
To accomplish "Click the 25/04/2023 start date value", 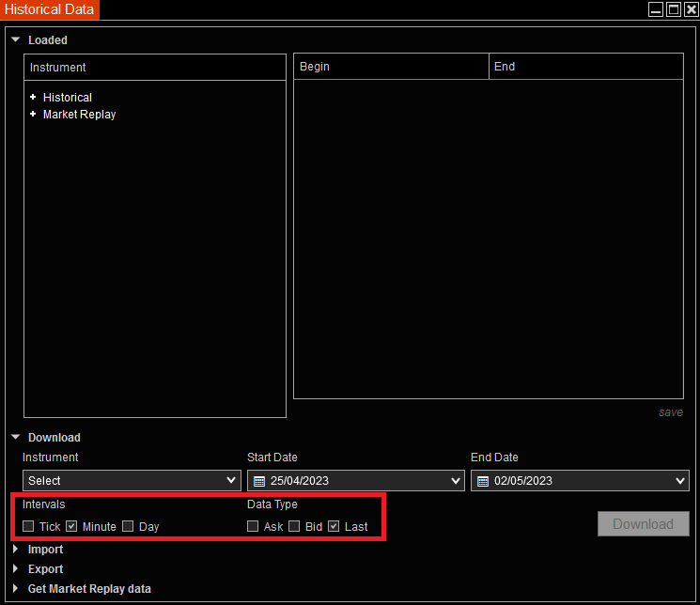I will pos(300,480).
